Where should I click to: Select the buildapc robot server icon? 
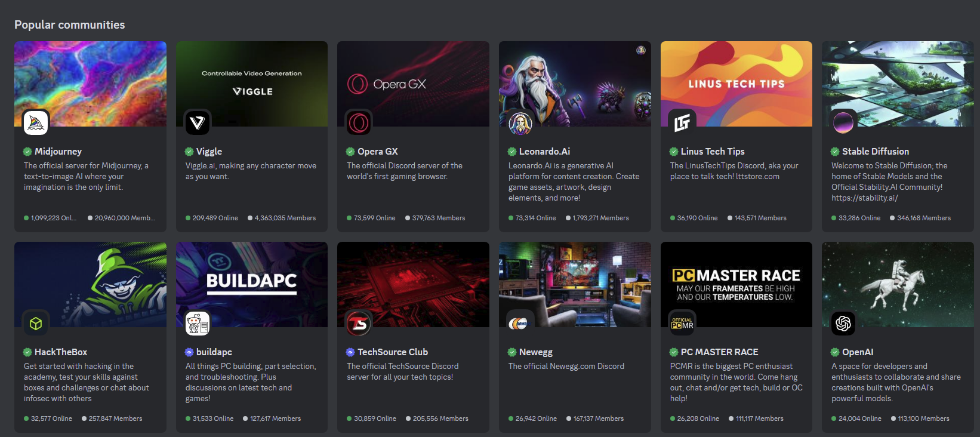coord(197,324)
